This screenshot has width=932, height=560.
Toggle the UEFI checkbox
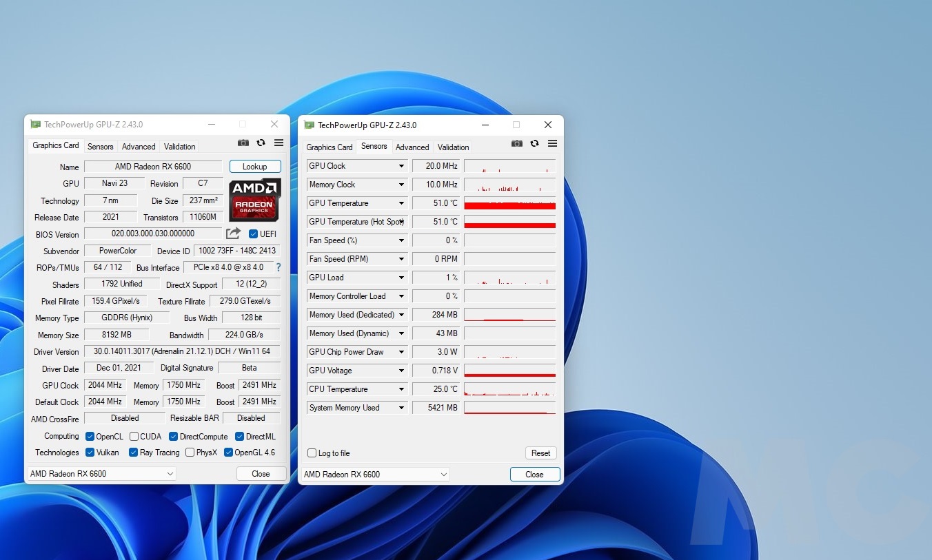click(x=253, y=234)
